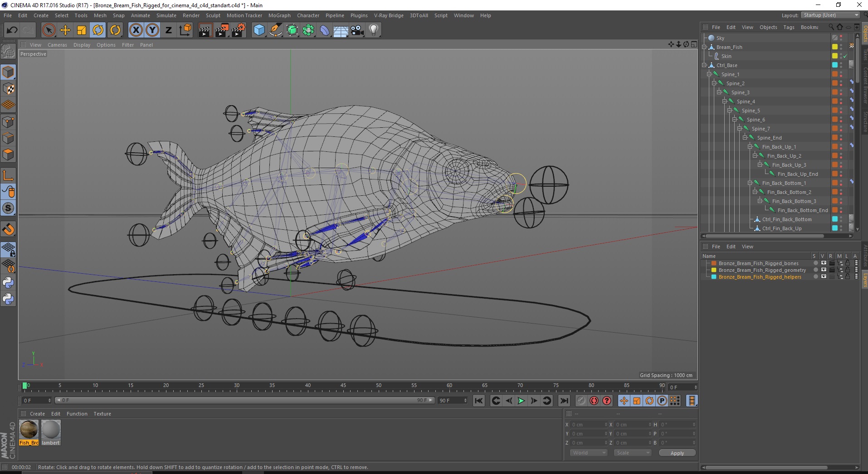Open Object Manager Tags menu
868x474 pixels.
(789, 27)
